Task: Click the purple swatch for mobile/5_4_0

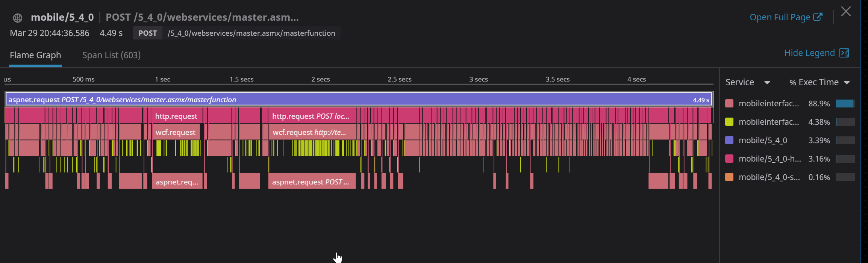Action: pos(729,140)
